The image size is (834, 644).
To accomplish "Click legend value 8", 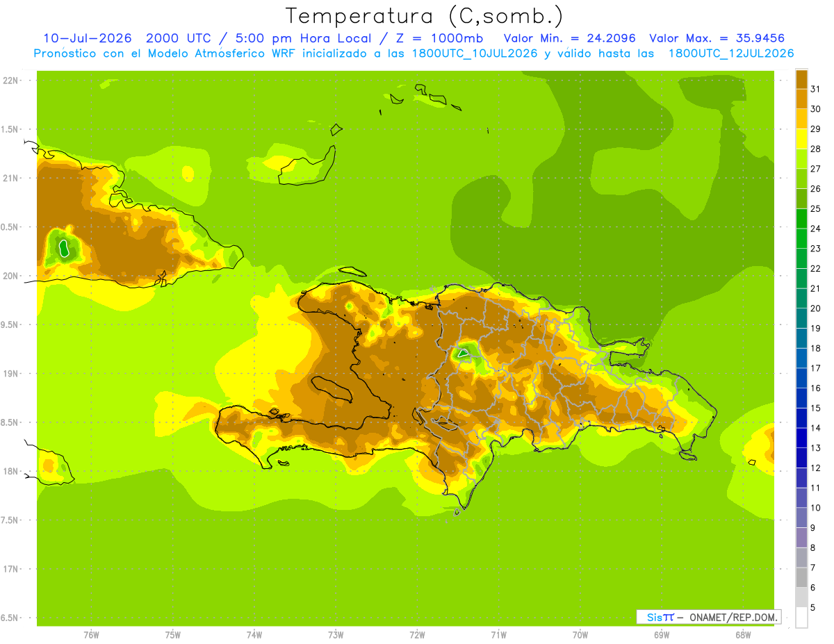I will pyautogui.click(x=812, y=547).
